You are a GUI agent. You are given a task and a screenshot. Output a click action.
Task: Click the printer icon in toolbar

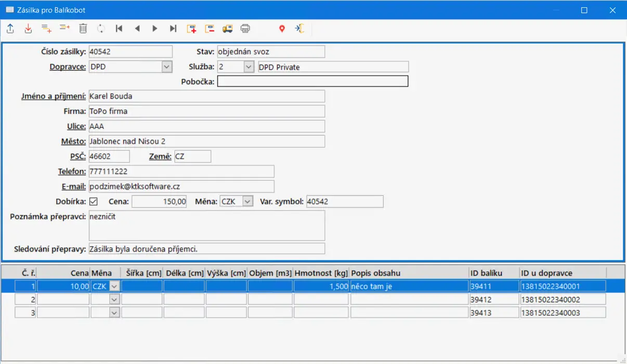coord(245,29)
